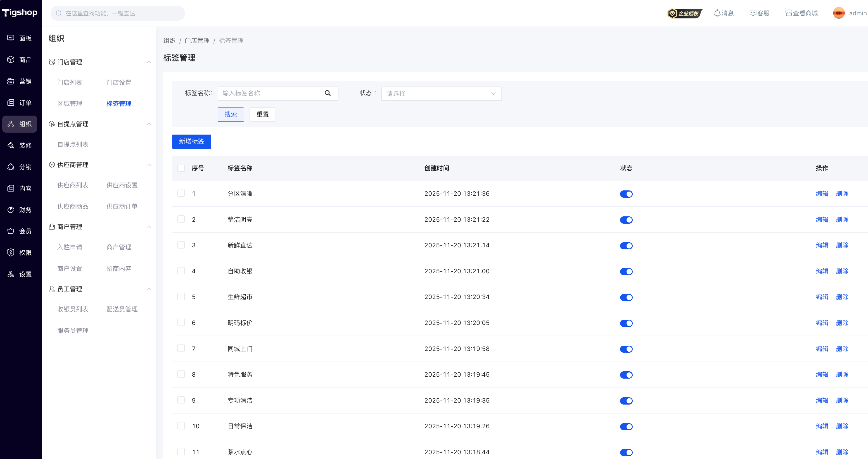Open the 商品 sidebar icon
The height and width of the screenshot is (459, 868).
pos(11,59)
